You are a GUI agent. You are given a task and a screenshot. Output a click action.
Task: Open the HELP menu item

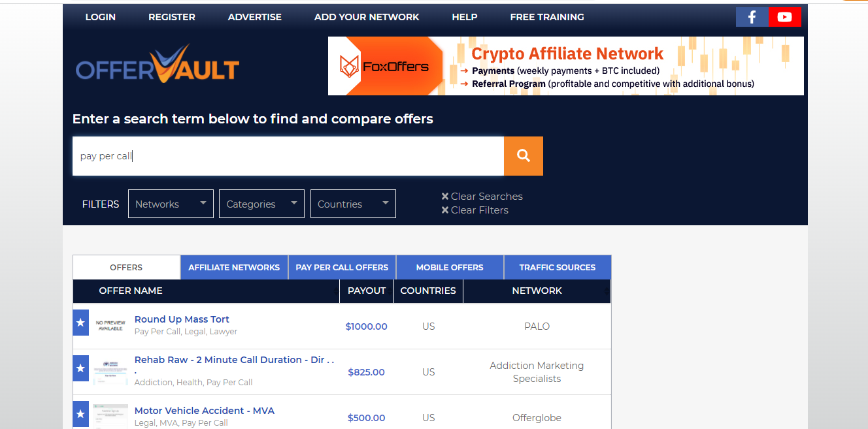tap(465, 17)
